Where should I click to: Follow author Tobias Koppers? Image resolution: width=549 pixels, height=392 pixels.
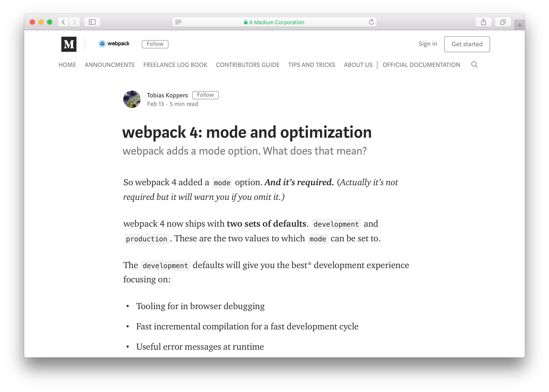[205, 95]
